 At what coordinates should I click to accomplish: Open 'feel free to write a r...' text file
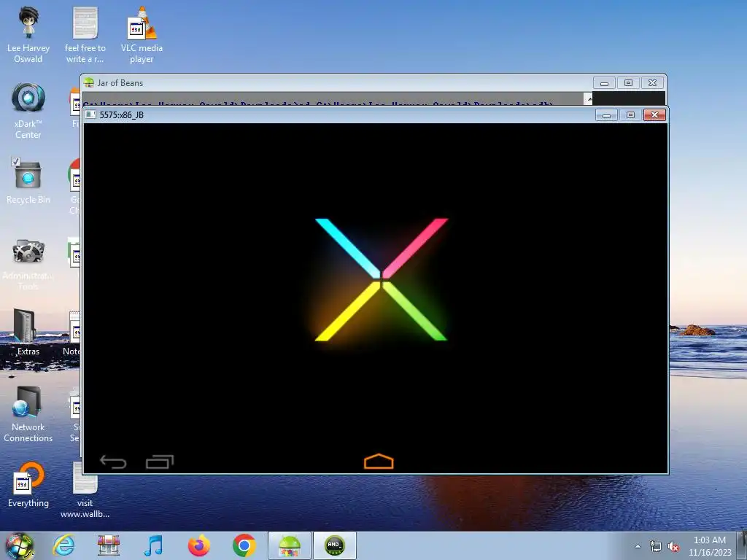pyautogui.click(x=85, y=36)
